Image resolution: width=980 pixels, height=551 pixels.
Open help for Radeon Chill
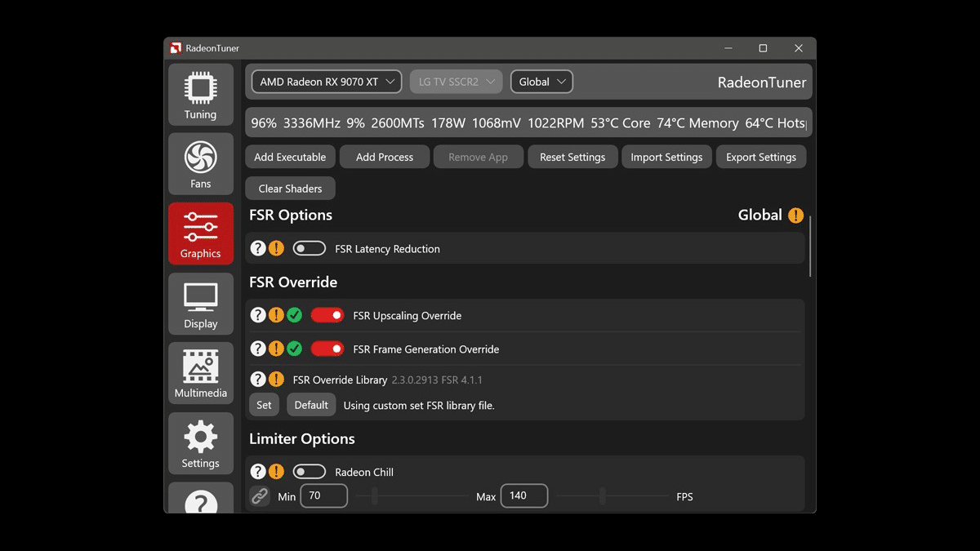258,471
